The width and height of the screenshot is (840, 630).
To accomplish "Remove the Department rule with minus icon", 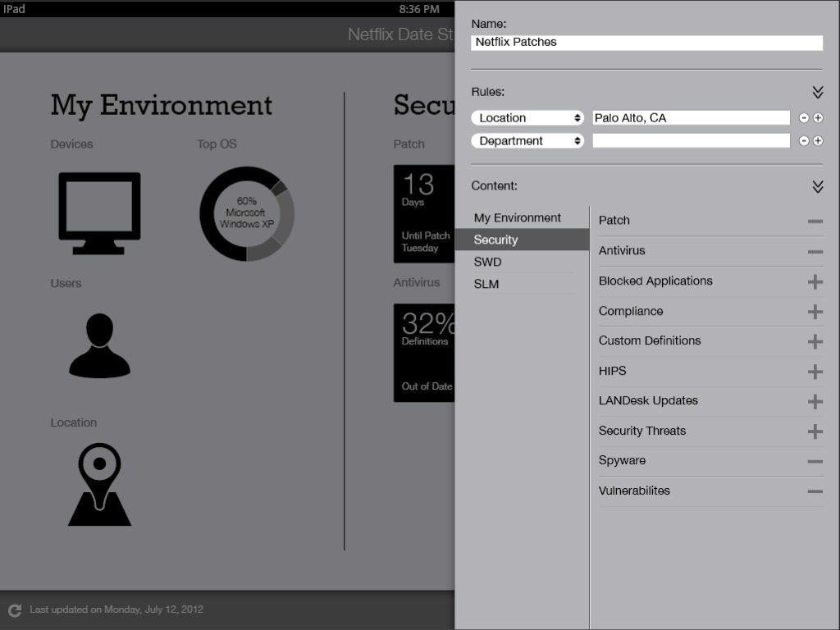I will click(804, 141).
